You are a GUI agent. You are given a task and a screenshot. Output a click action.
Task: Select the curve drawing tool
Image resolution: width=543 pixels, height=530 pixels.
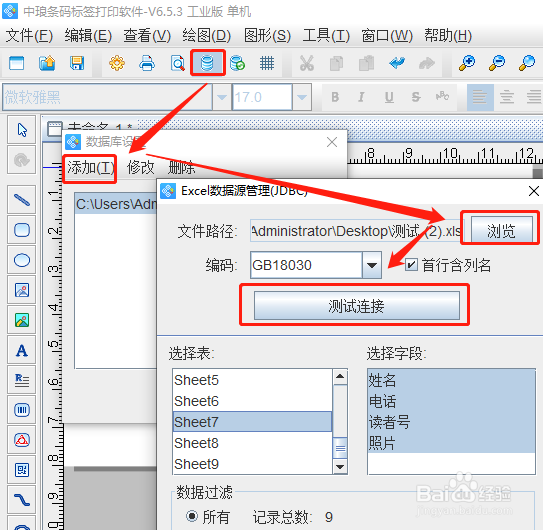click(22, 500)
